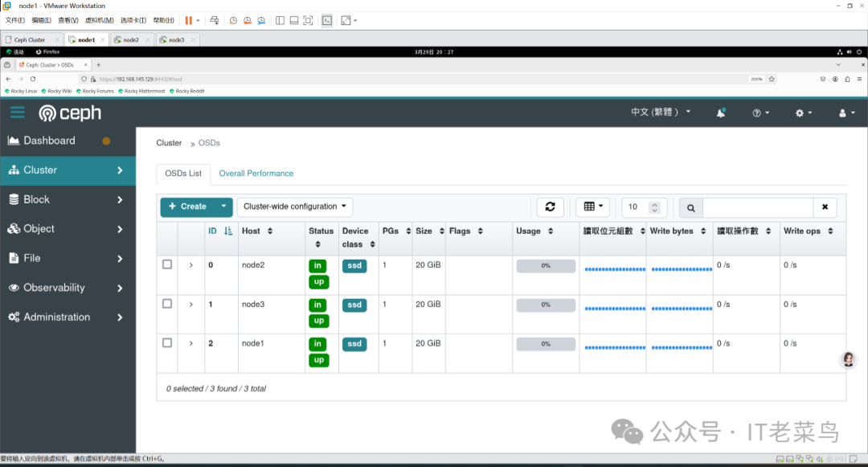This screenshot has height=467, width=868.
Task: Expand details of OSD 2 row
Action: [191, 343]
